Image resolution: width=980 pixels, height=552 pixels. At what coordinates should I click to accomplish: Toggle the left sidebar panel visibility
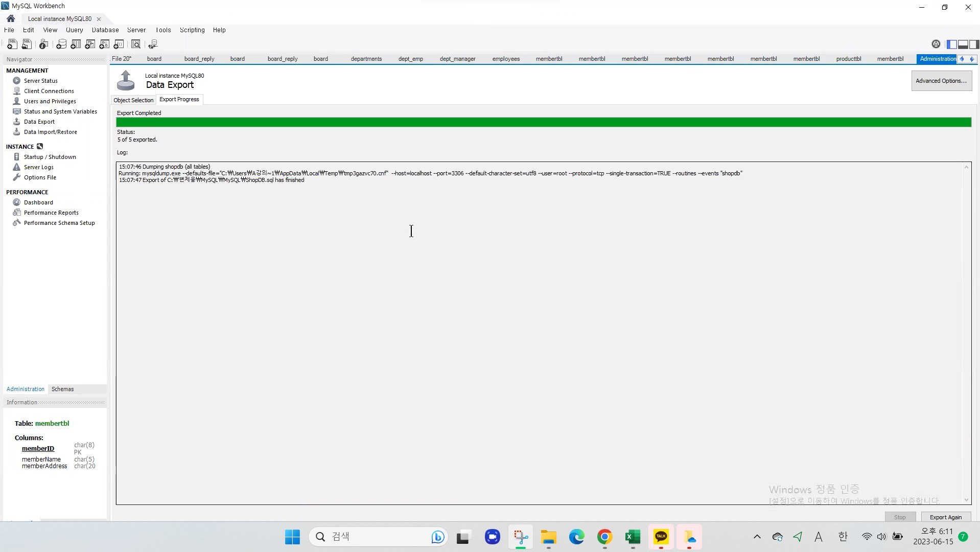point(952,44)
